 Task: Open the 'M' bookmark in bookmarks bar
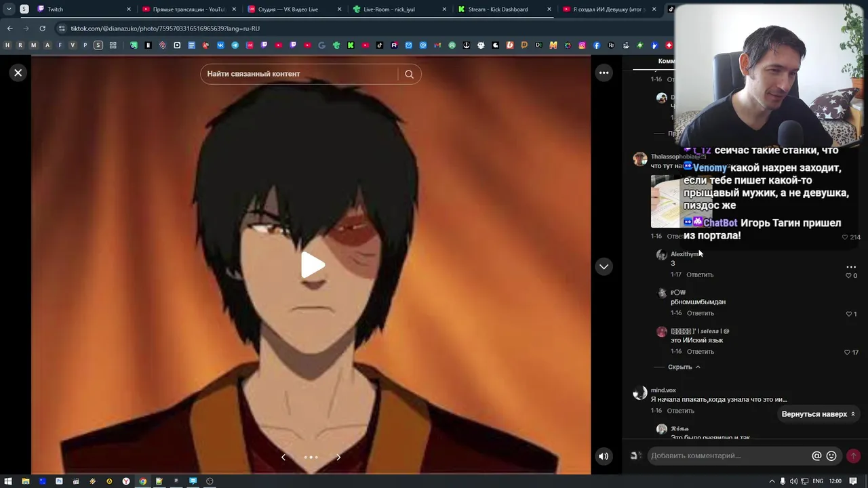(33, 45)
